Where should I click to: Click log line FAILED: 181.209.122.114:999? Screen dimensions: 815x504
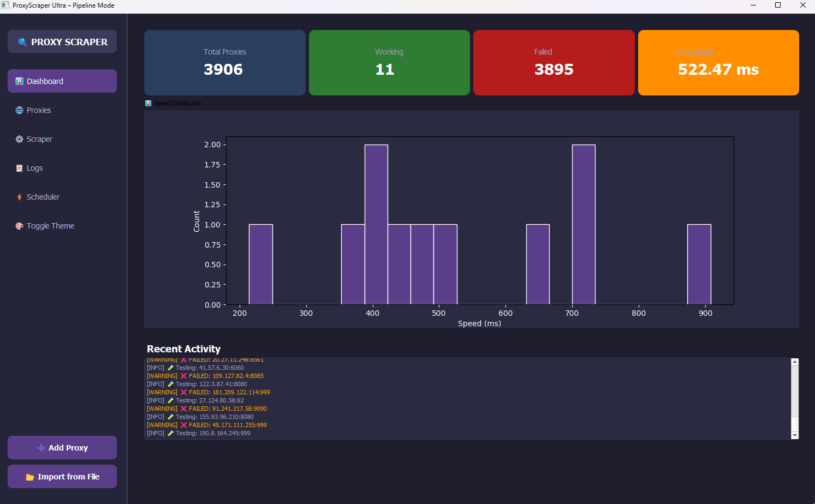pyautogui.click(x=209, y=392)
